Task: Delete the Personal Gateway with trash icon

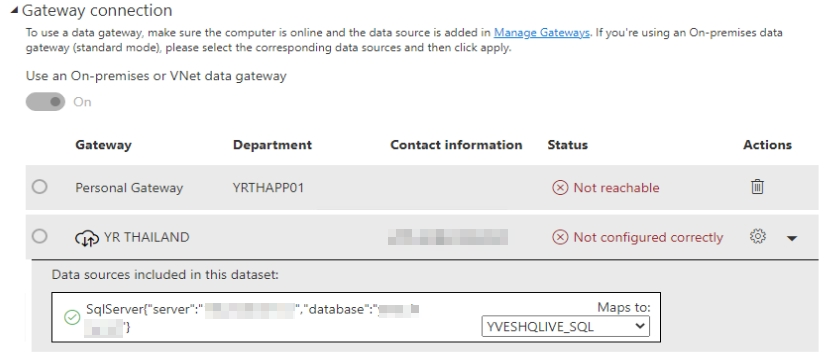Action: tap(757, 186)
